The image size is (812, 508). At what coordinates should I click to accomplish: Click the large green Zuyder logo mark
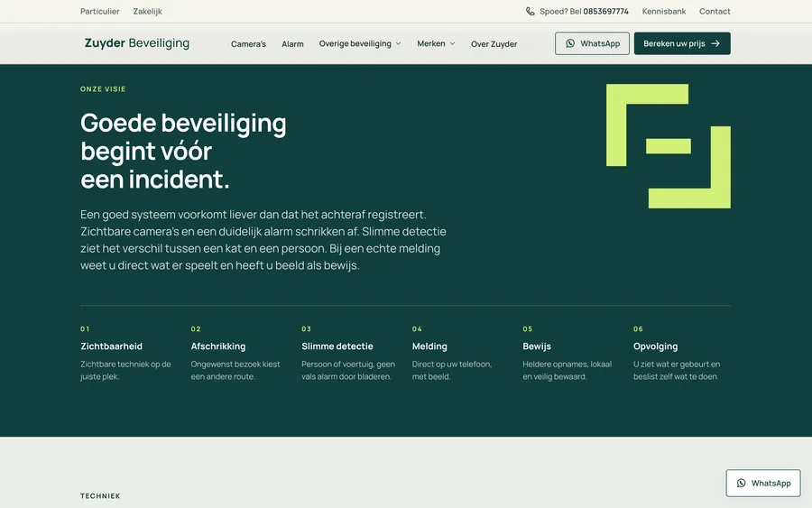(x=668, y=146)
